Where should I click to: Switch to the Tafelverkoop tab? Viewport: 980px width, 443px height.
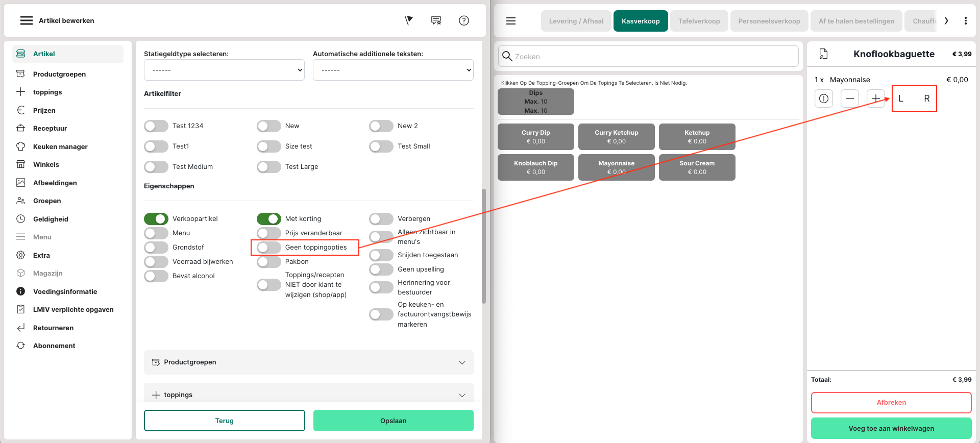(x=699, y=21)
